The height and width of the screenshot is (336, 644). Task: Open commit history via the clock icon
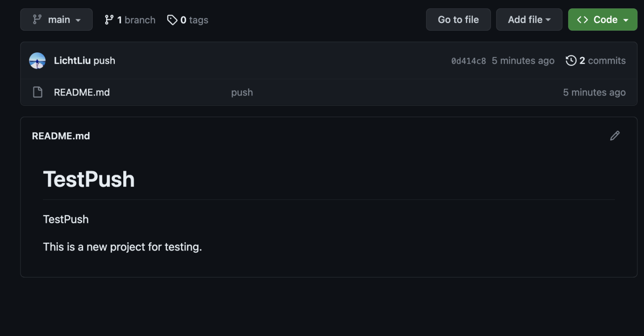pyautogui.click(x=571, y=60)
